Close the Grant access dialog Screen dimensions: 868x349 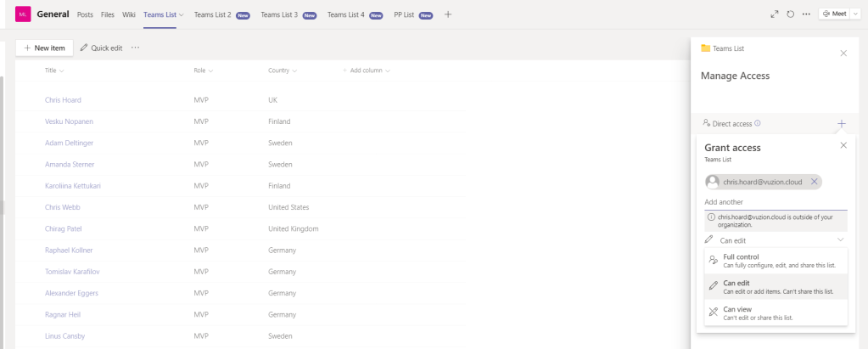pyautogui.click(x=843, y=146)
